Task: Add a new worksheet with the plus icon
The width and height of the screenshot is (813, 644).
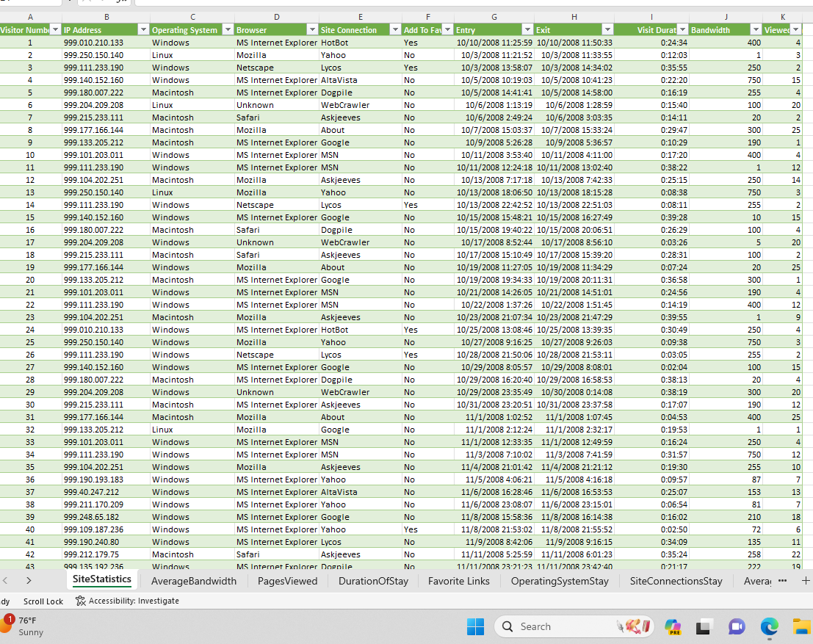Action: (805, 579)
